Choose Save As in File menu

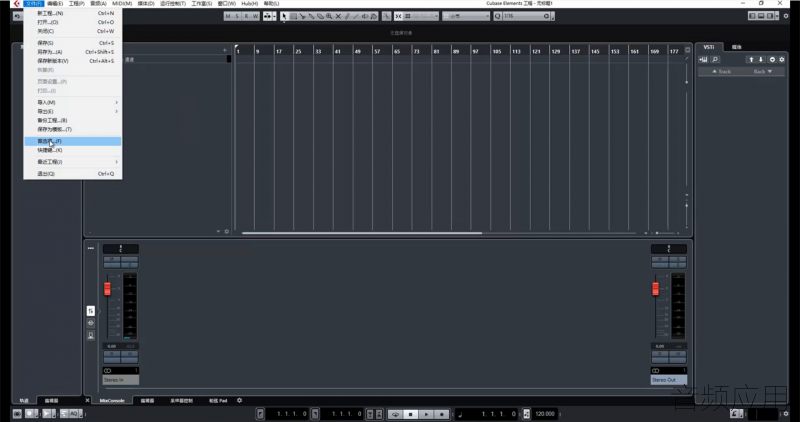coord(72,52)
